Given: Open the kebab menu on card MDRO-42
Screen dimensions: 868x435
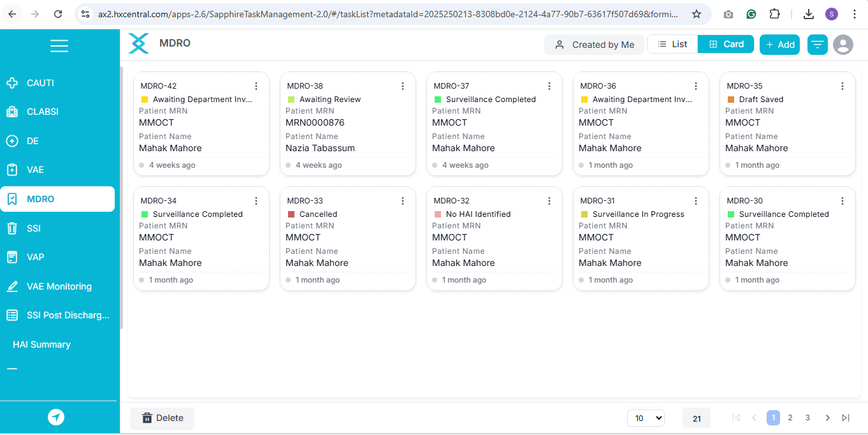Looking at the screenshot, I should coord(256,85).
